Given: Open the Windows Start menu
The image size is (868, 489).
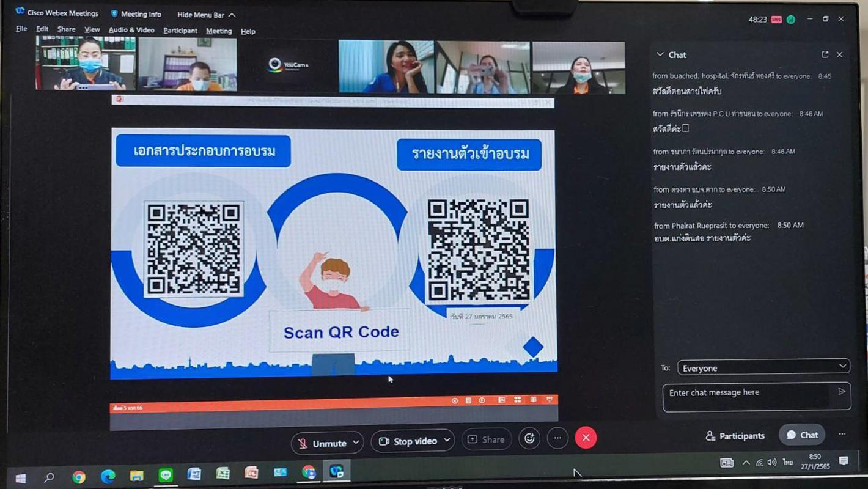Looking at the screenshot, I should 20,477.
